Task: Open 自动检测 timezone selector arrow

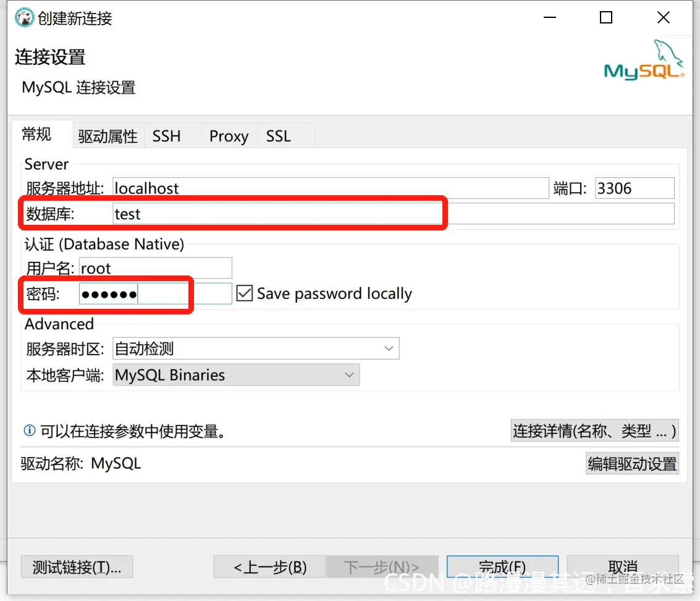Action: 389,348
